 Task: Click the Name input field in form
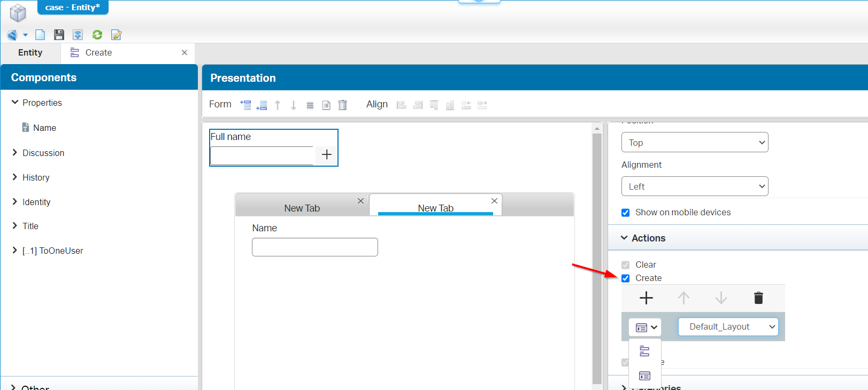(314, 247)
